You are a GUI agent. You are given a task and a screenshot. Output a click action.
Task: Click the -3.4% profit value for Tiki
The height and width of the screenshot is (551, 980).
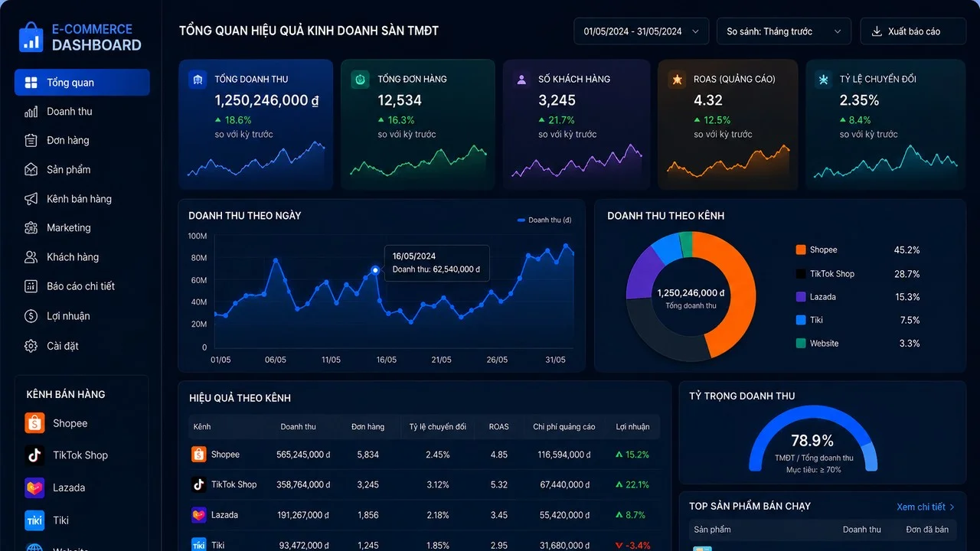(x=638, y=546)
